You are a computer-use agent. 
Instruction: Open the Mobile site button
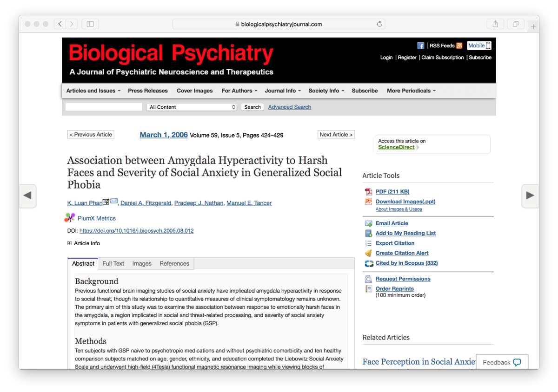(x=479, y=46)
